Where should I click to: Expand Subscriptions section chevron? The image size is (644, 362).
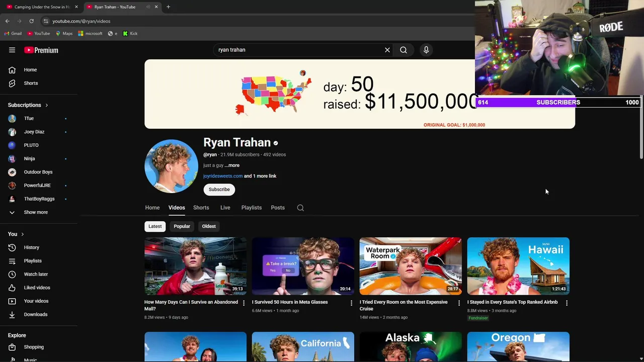(46, 105)
